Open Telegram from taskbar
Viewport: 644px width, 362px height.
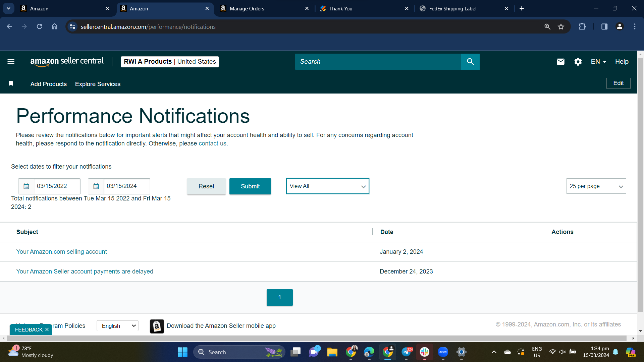(x=406, y=352)
